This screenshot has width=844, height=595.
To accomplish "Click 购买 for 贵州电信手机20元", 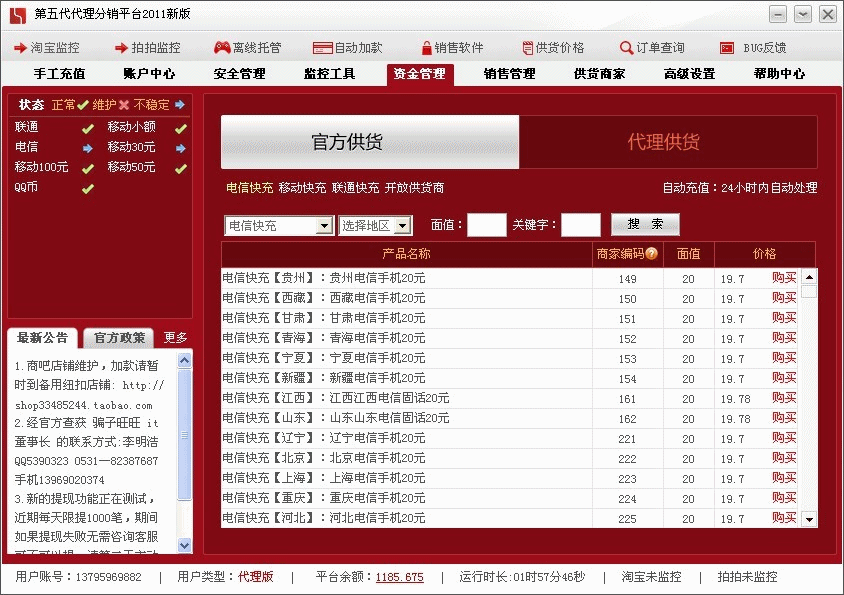I will point(784,278).
